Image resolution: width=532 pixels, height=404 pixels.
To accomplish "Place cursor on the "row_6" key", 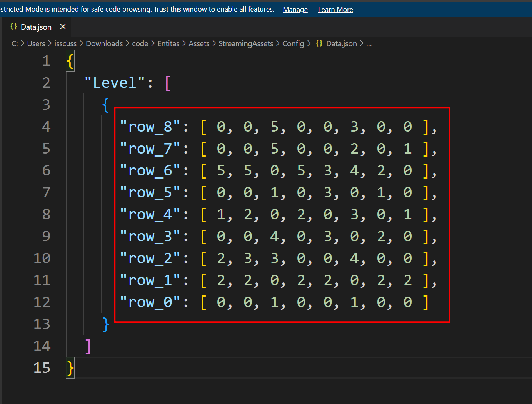I will 150,170.
